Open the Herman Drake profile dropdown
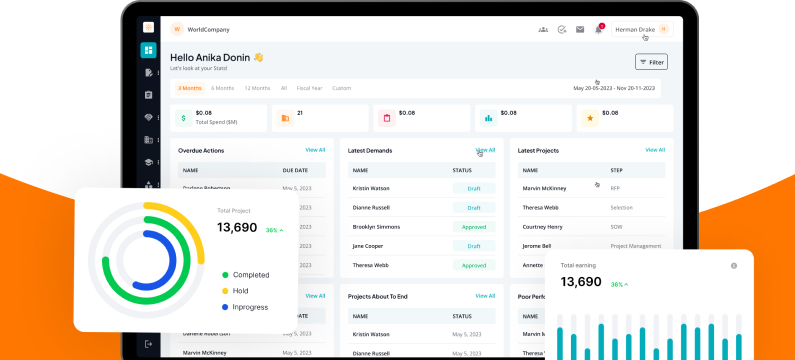The image size is (795, 360). [x=642, y=29]
